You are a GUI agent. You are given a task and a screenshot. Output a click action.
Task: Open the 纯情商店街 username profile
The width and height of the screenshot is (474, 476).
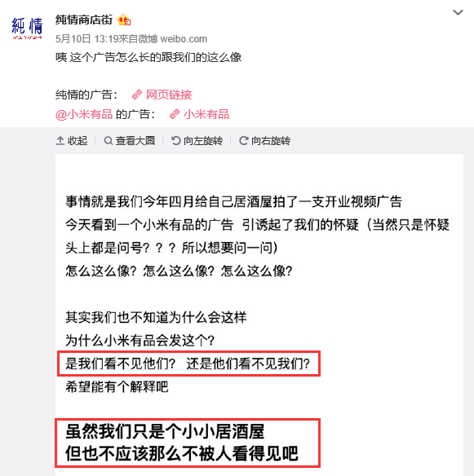tap(84, 20)
